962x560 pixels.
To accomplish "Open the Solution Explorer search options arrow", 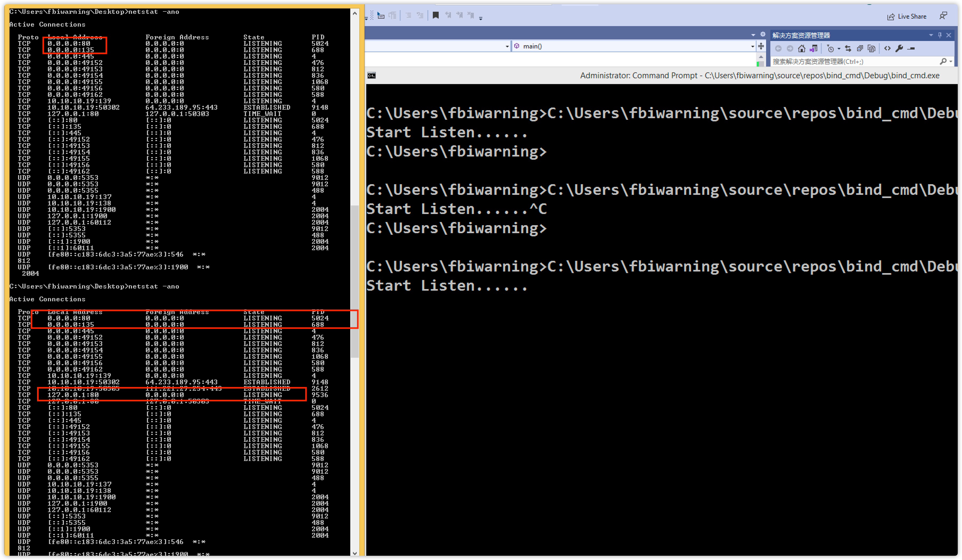I will point(951,61).
